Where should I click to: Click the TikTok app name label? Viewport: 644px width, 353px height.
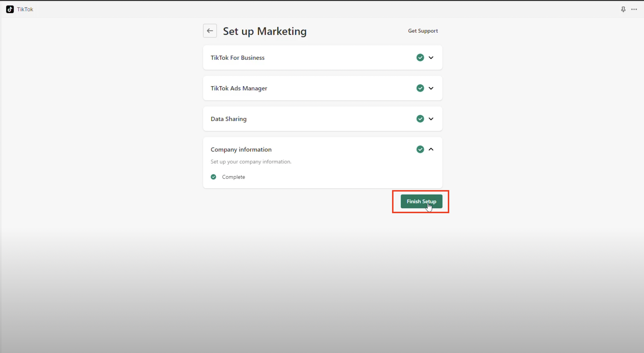[x=25, y=10]
